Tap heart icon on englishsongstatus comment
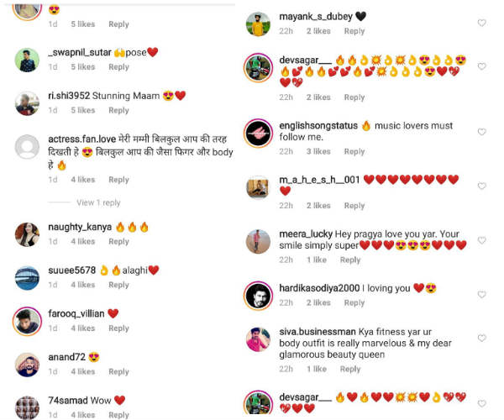Screen dimensions: 504x420 click(x=481, y=132)
